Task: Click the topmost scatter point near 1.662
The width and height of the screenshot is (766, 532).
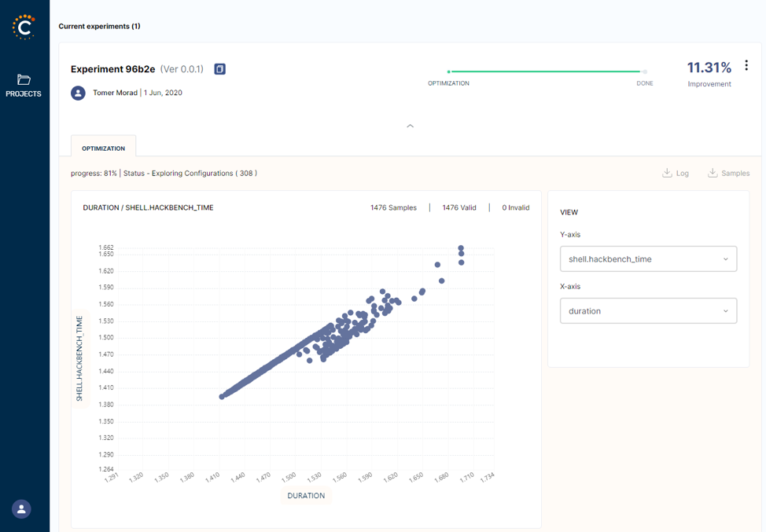Action: click(x=461, y=248)
